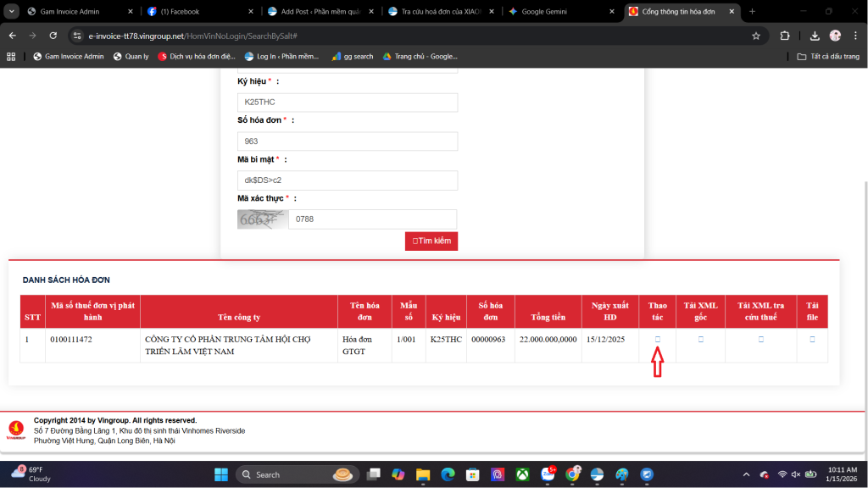Expand the tab search dropdown arrow

point(12,12)
